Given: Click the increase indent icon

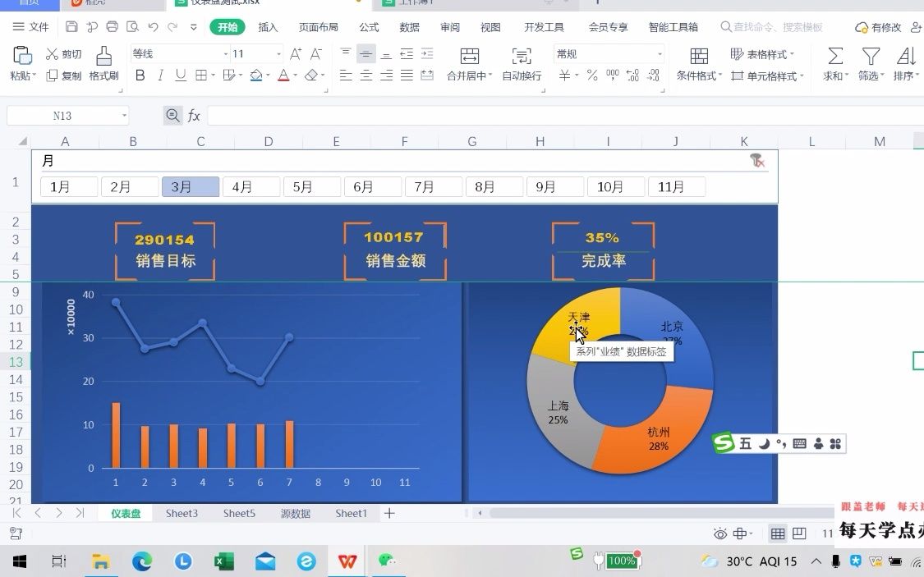Looking at the screenshot, I should pos(427,54).
